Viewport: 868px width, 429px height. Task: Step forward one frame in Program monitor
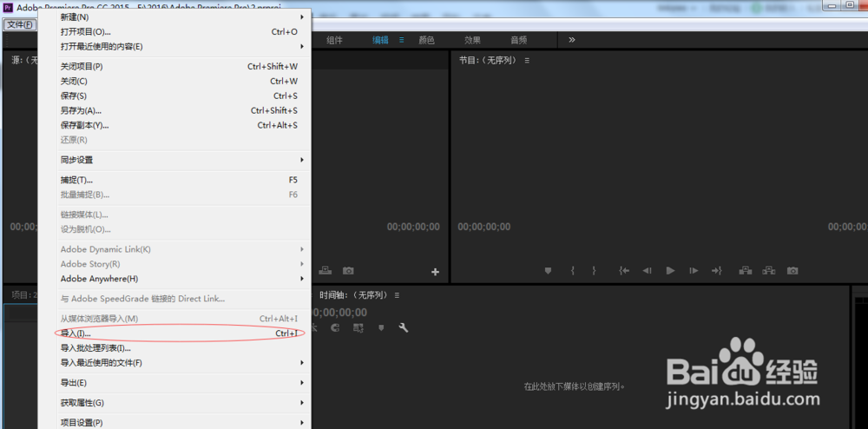point(694,271)
